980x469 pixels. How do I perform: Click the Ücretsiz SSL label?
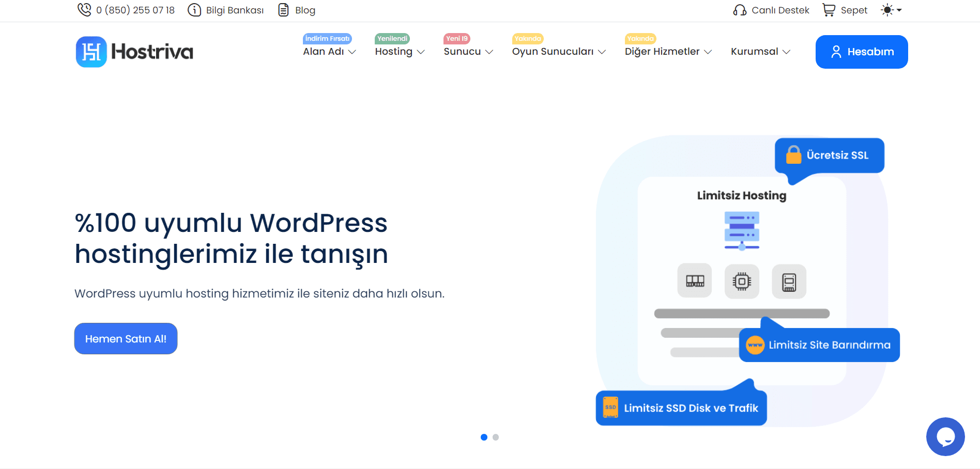837,155
